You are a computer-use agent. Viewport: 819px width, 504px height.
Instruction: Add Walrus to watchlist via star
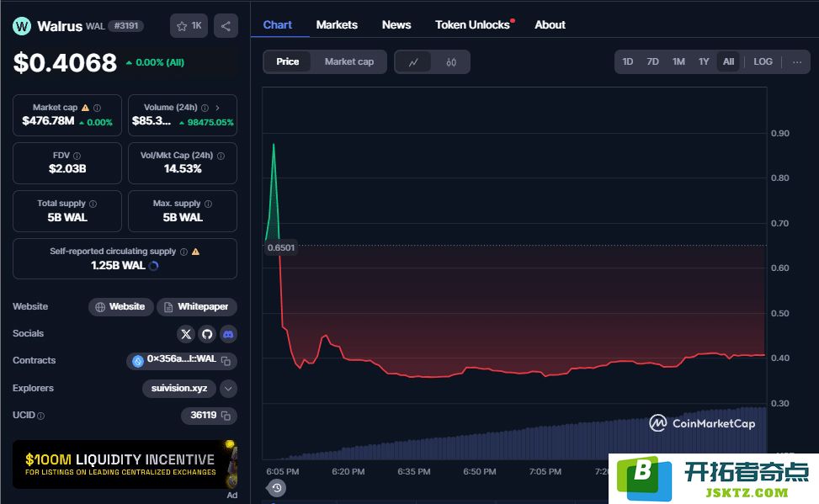pyautogui.click(x=189, y=25)
